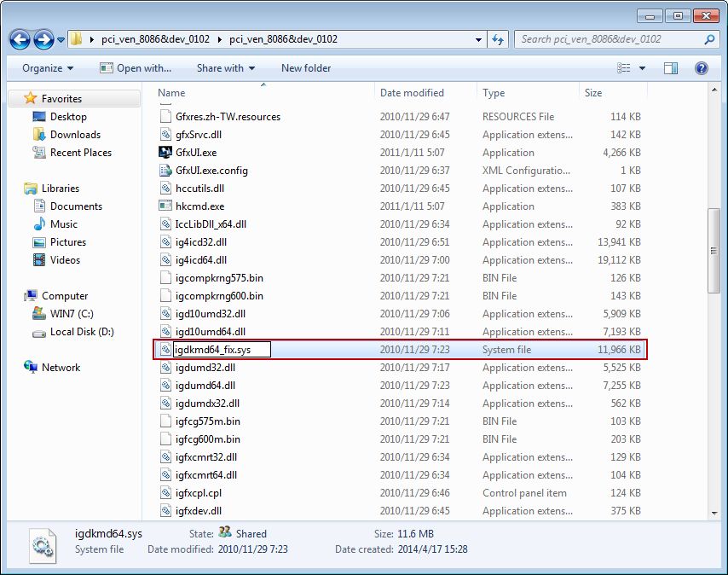Click inside the igdkmd64_fix.sys rename field
728x575 pixels.
pos(221,350)
